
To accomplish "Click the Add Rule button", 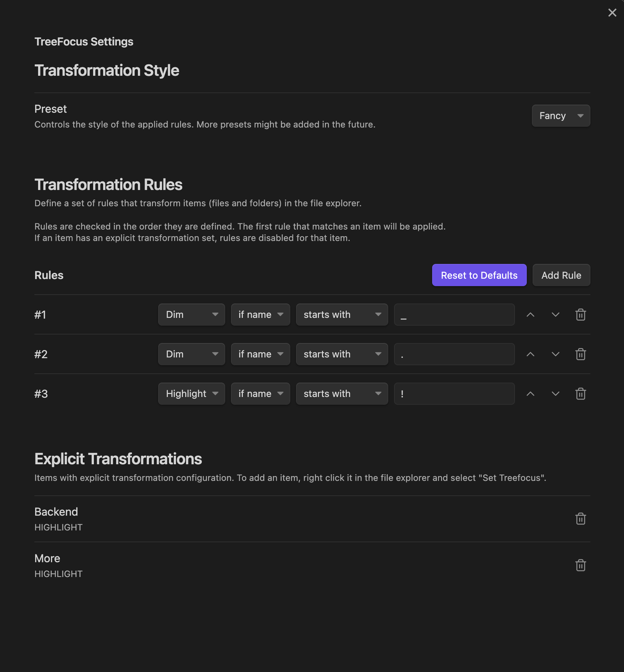I will (x=561, y=275).
